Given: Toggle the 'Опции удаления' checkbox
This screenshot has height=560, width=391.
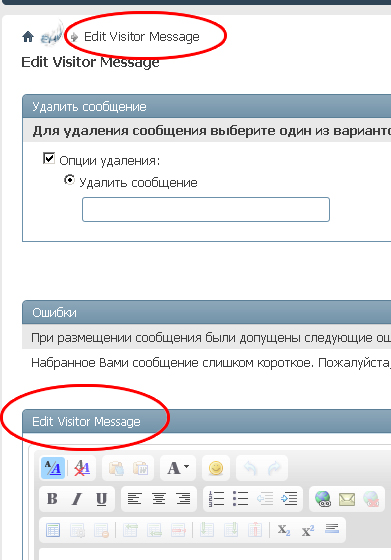Looking at the screenshot, I should [x=49, y=158].
